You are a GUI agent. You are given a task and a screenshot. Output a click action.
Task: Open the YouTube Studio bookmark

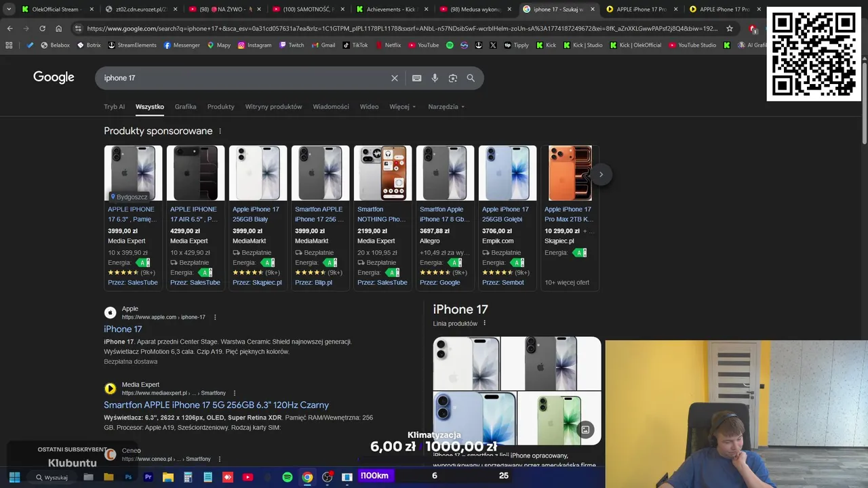(x=692, y=45)
